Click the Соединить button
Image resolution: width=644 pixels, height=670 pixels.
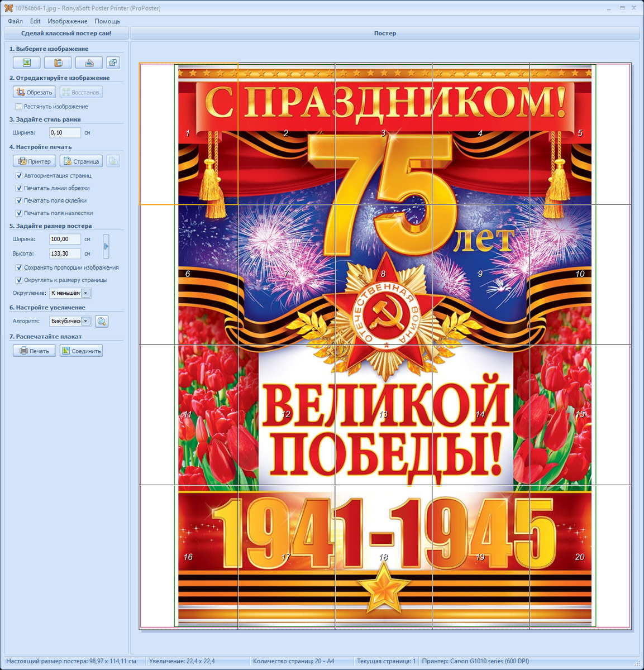81,351
